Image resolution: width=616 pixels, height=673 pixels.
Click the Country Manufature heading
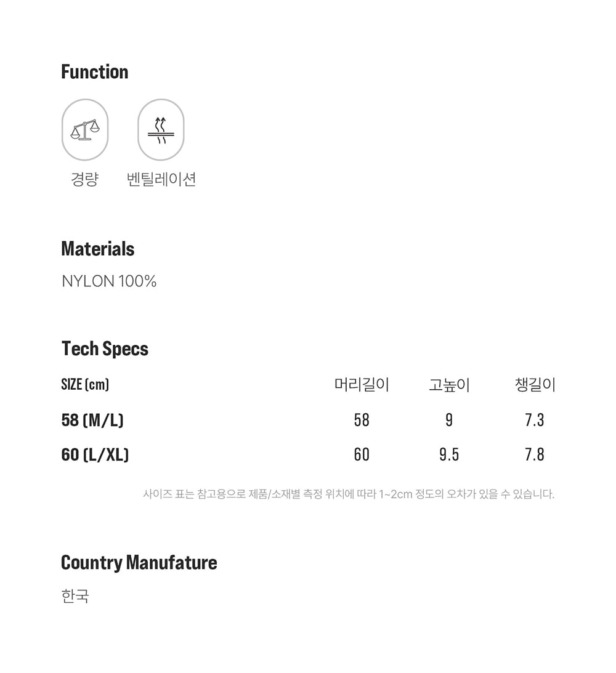tap(139, 563)
